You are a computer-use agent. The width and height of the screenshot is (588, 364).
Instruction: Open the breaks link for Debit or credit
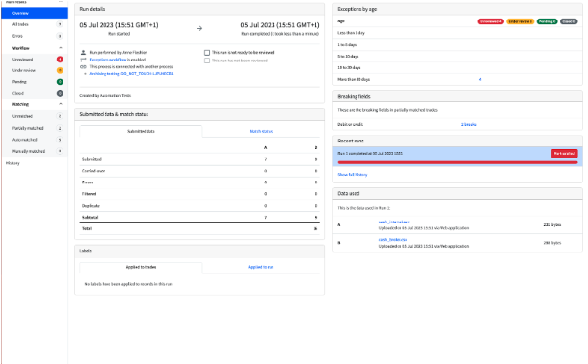click(x=469, y=124)
